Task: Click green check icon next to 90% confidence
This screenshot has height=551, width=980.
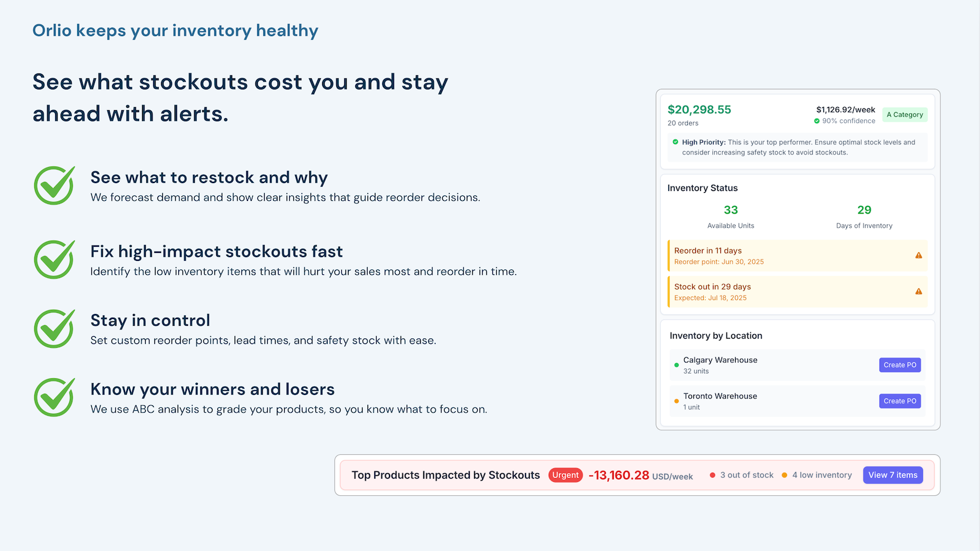Action: pyautogui.click(x=816, y=121)
